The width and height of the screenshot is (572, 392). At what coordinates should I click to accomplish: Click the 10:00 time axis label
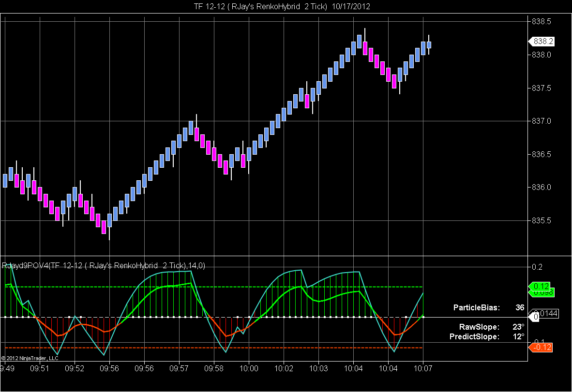249,368
